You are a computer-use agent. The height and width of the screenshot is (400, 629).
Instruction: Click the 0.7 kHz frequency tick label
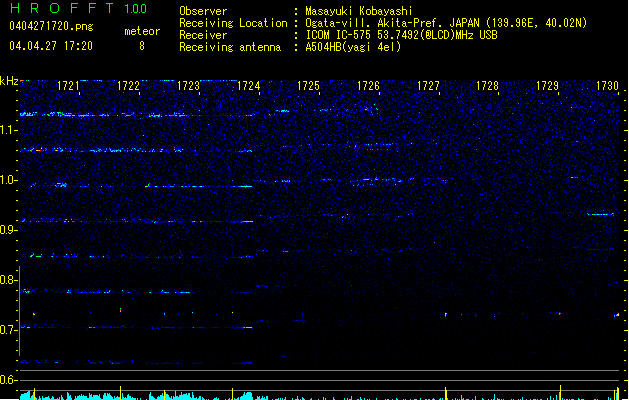pyautogui.click(x=8, y=330)
